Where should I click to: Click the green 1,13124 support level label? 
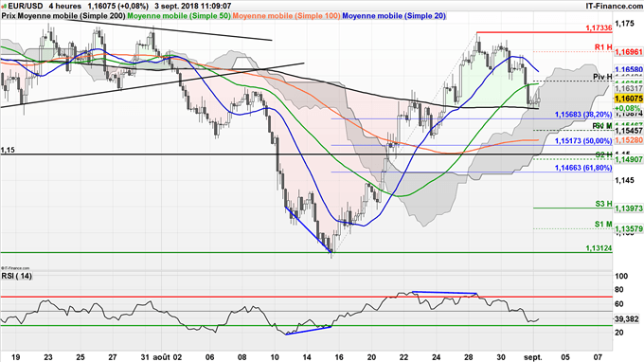[599, 248]
